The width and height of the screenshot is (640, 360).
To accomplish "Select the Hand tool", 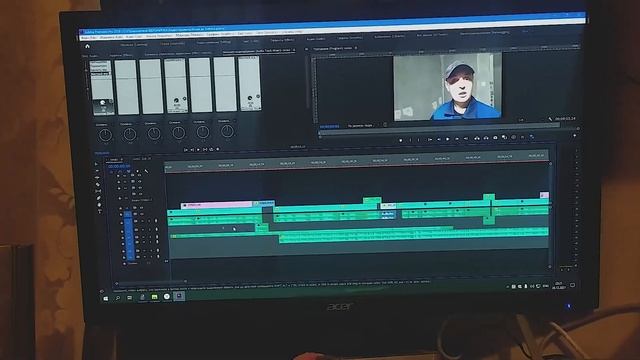I will tap(99, 204).
